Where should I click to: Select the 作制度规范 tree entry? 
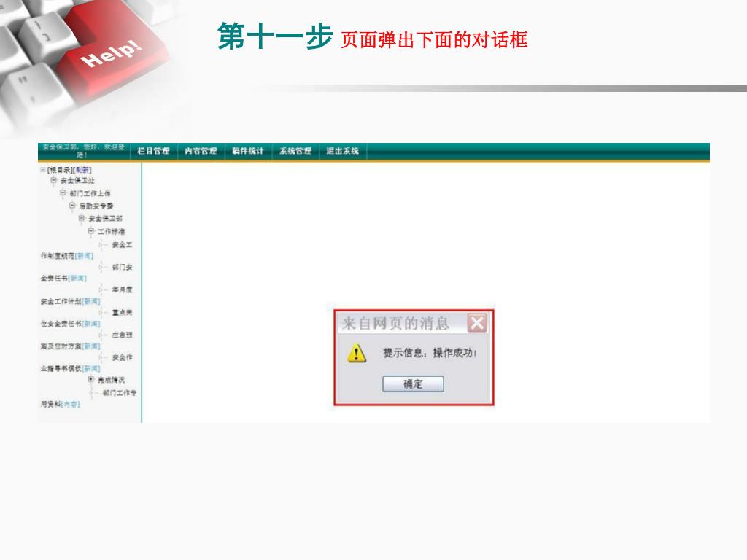(x=58, y=256)
